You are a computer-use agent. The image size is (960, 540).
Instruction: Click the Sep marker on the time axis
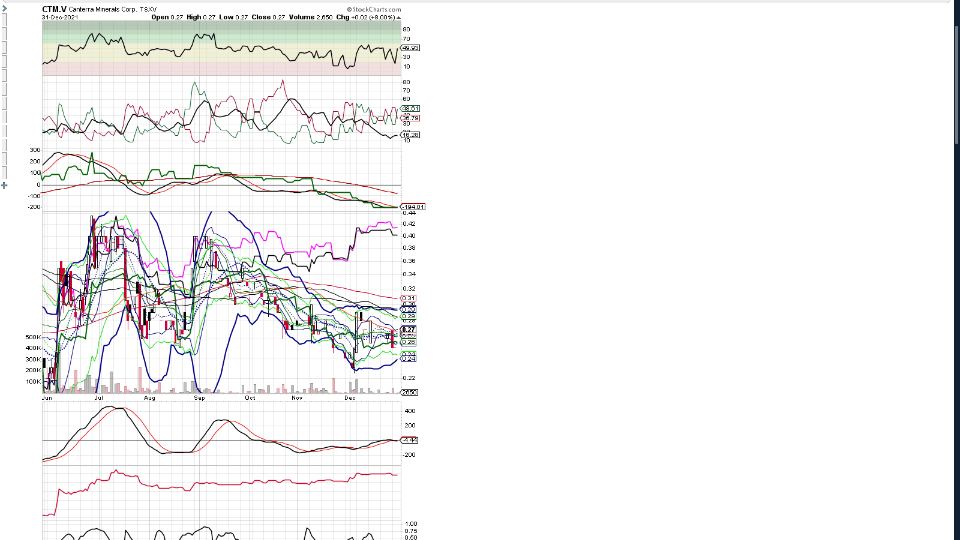(199, 397)
